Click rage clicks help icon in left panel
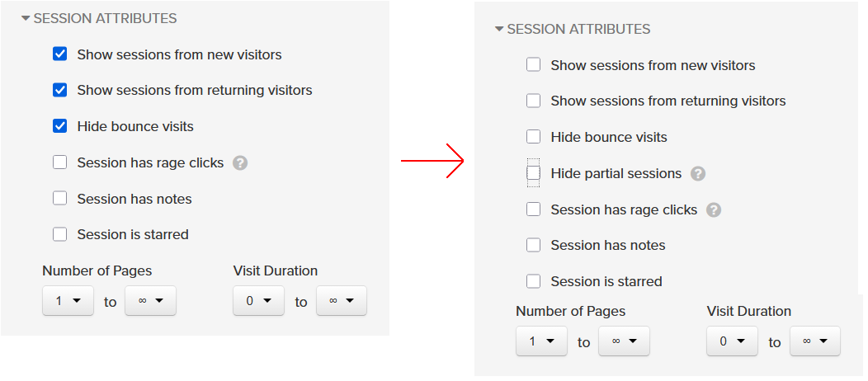This screenshot has width=868, height=381. [240, 163]
